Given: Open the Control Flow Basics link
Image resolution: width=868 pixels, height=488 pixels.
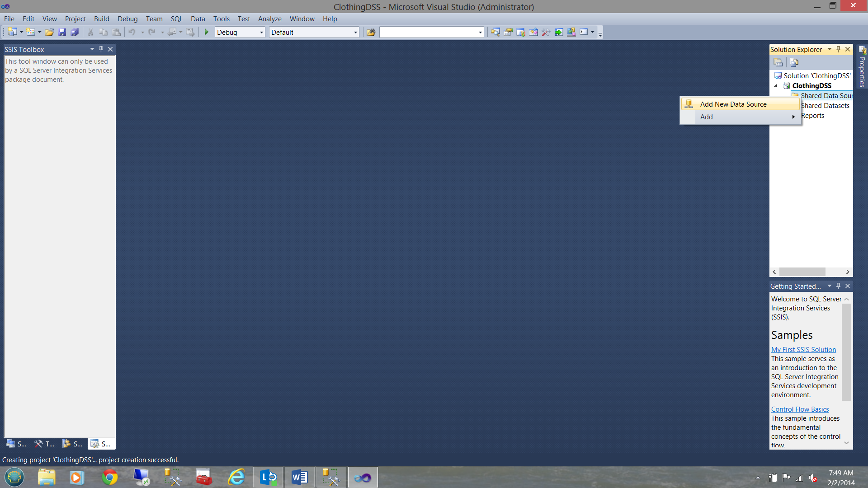Looking at the screenshot, I should click(800, 409).
